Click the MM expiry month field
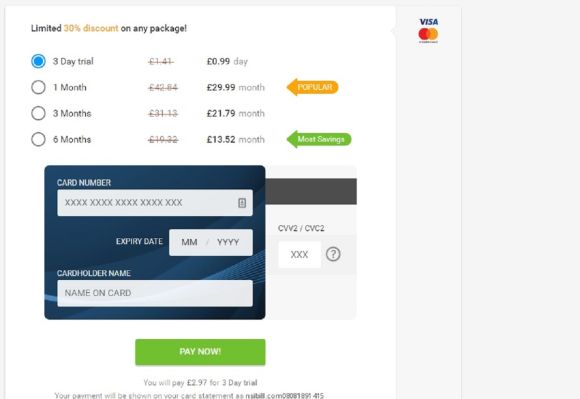580x399 pixels. 189,242
